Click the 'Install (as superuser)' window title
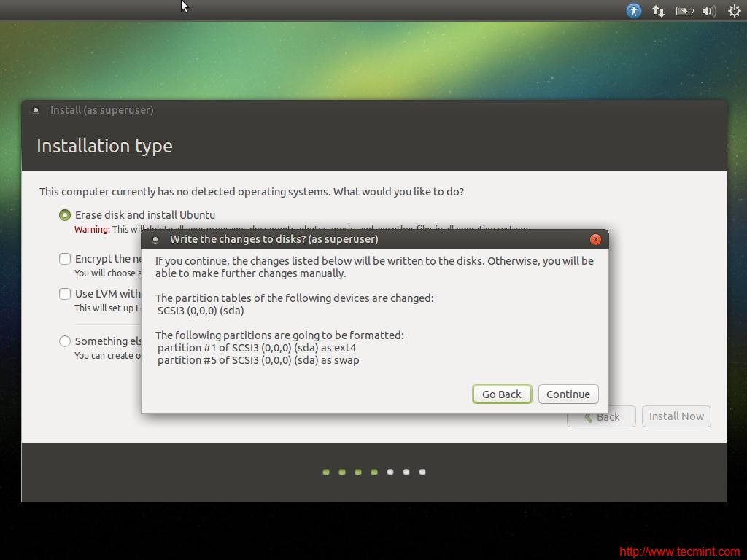Viewport: 747px width, 560px height. click(102, 110)
